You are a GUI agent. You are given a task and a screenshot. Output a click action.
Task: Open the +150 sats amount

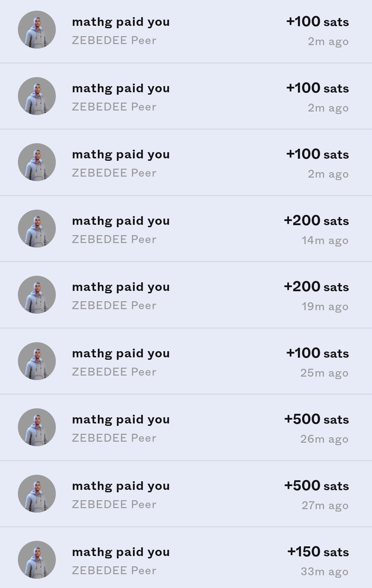click(318, 552)
